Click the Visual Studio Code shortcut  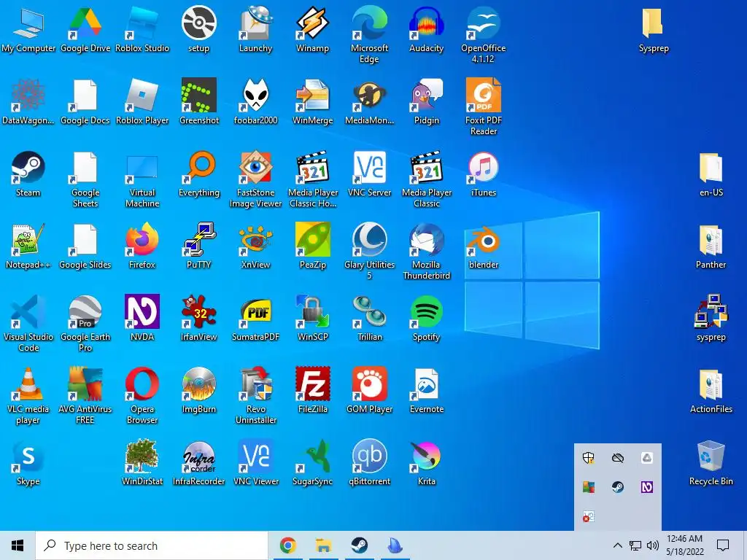[28, 323]
